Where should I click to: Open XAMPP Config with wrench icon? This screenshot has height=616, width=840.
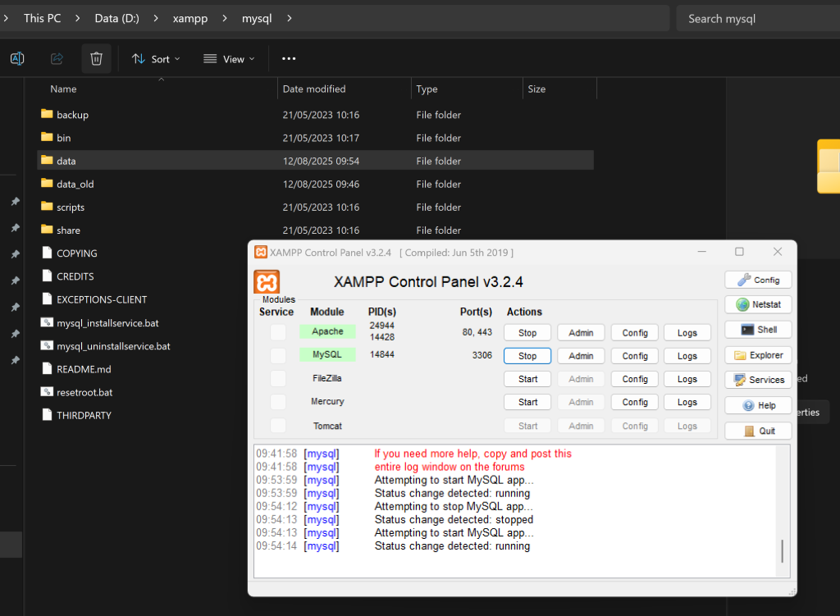[x=758, y=280]
